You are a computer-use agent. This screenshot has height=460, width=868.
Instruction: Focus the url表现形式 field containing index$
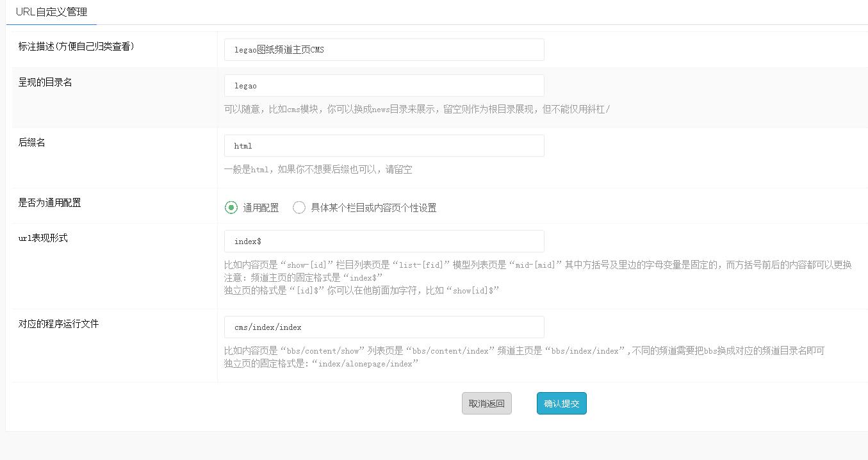(x=384, y=242)
